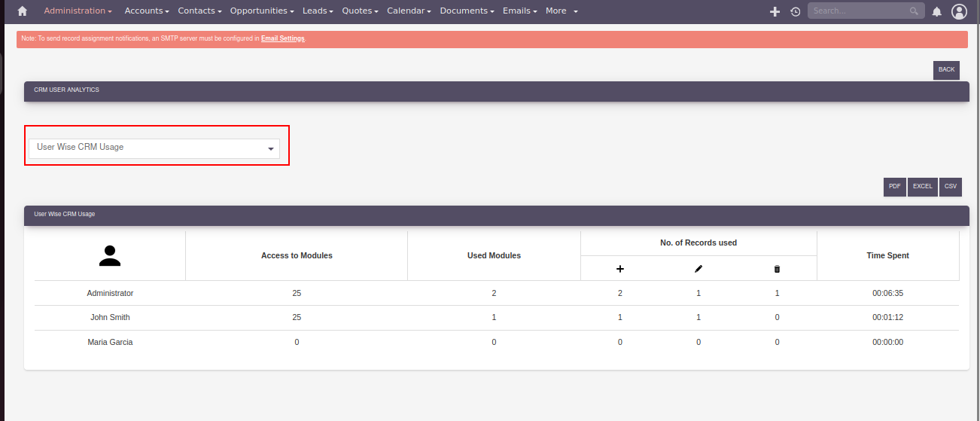The height and width of the screenshot is (421, 980).
Task: Click the records created plus column icon
Action: [620, 269]
